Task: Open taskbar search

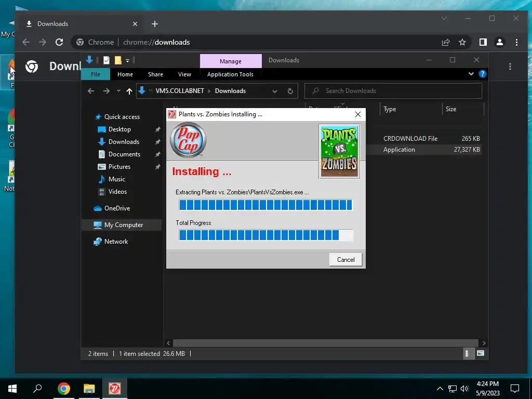Action: (x=37, y=388)
